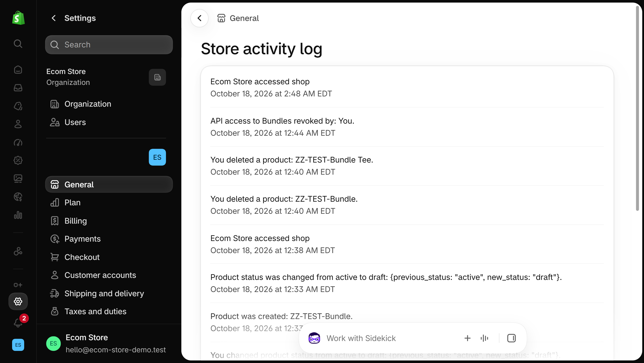644x363 pixels.
Task: Click the add apps icon in the rail
Action: coord(18,285)
